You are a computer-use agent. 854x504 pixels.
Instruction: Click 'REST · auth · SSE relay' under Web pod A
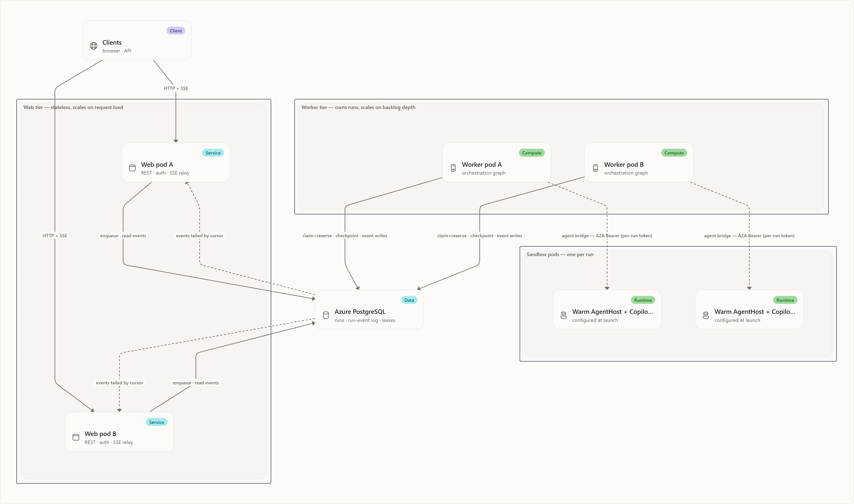[165, 173]
